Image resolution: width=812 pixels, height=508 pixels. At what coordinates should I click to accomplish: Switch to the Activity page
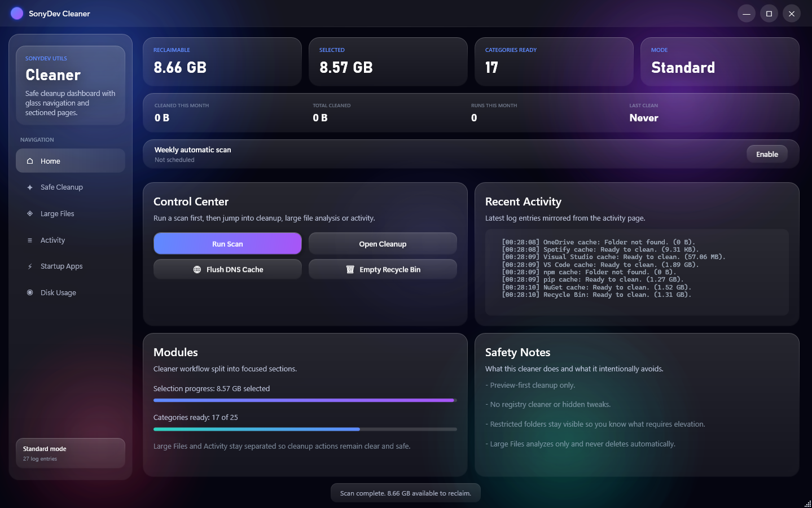point(71,240)
